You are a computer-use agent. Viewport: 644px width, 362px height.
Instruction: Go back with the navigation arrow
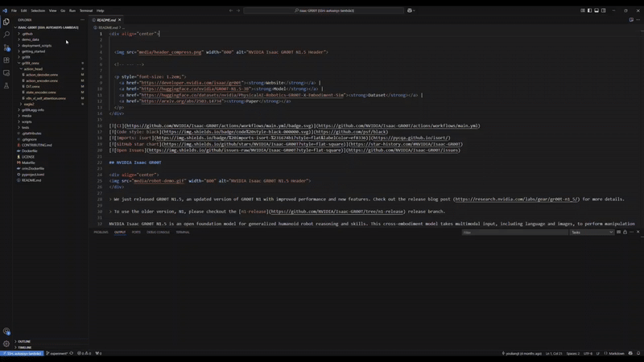pos(231,10)
